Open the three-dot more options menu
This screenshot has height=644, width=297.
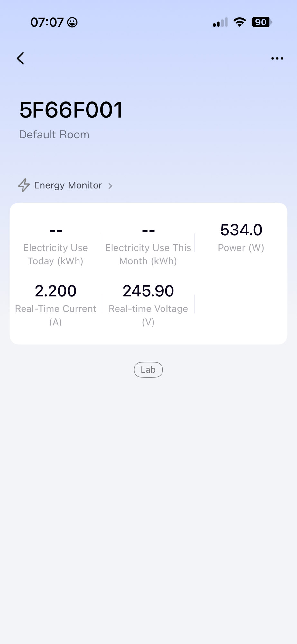tap(277, 59)
